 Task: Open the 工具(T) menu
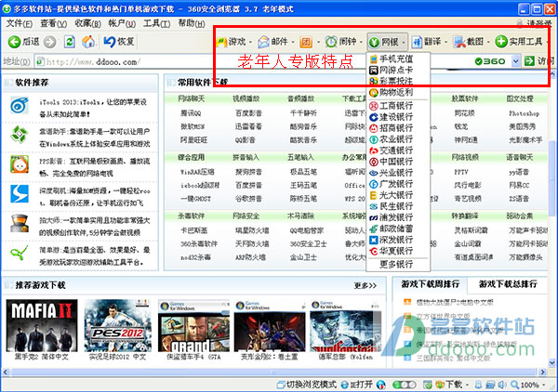(156, 23)
